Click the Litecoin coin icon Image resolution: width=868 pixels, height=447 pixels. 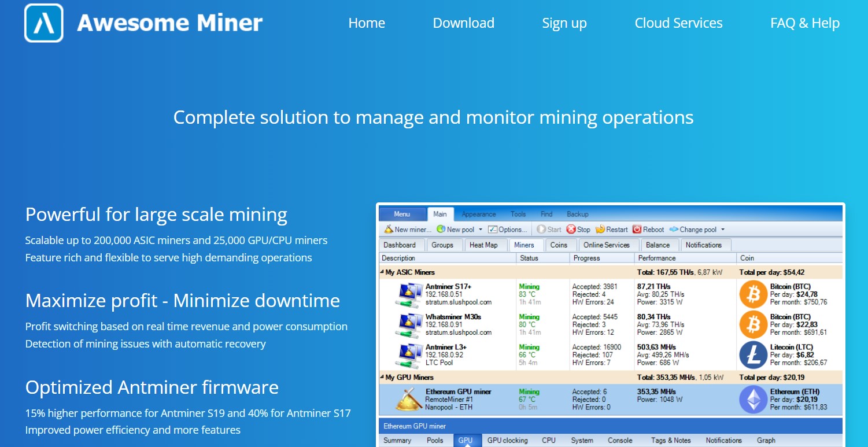(753, 355)
